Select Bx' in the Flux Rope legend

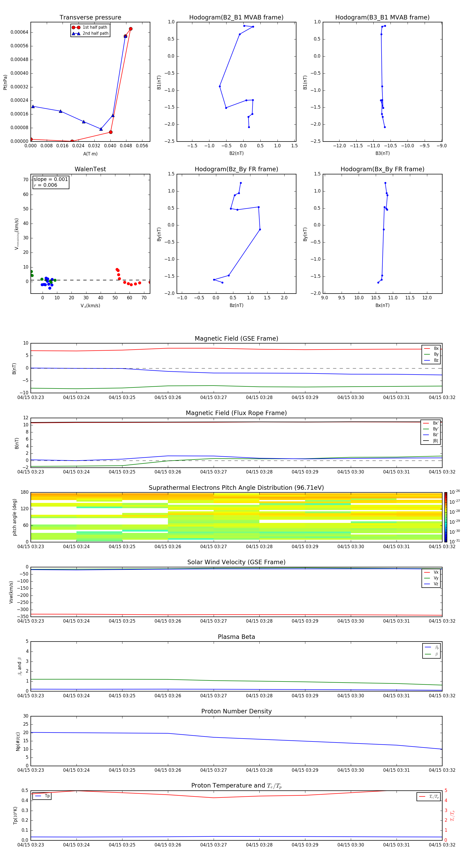click(x=431, y=423)
